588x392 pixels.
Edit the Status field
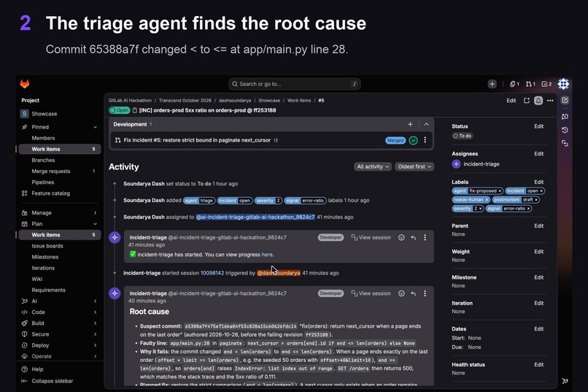tap(539, 126)
